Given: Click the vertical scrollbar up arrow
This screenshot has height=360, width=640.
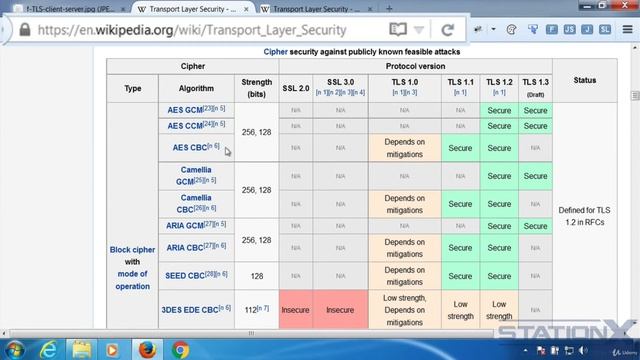Looking at the screenshot, I should pyautogui.click(x=635, y=48).
